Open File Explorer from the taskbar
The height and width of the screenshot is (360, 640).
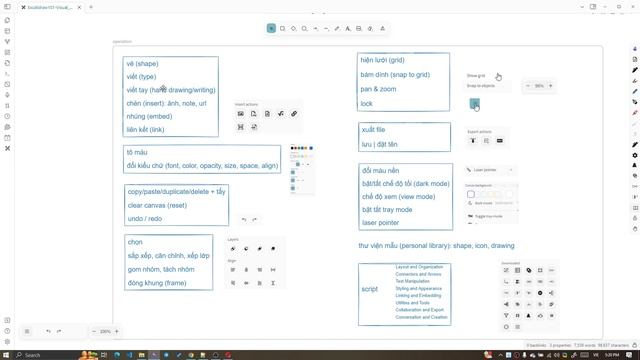click(x=142, y=355)
